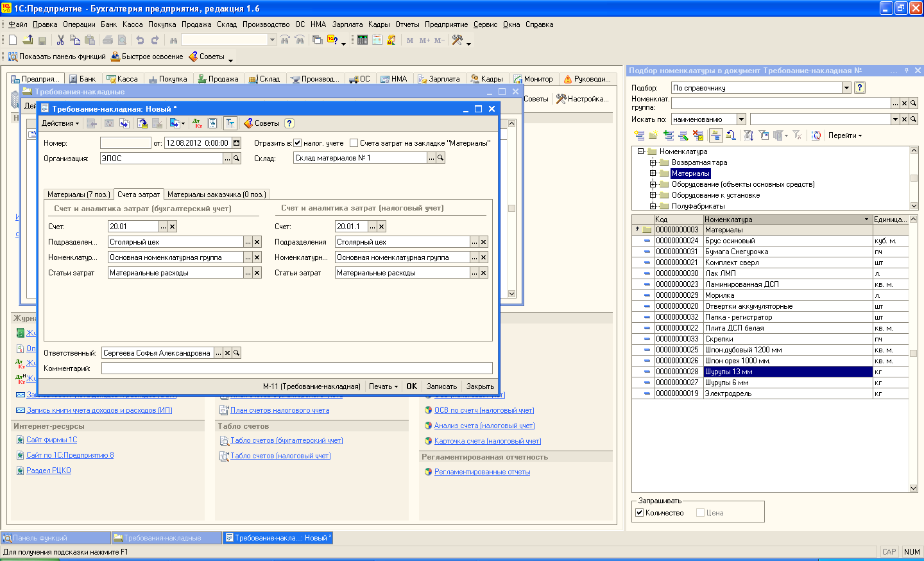Click the scissors cut icon
924x561 pixels.
click(x=60, y=40)
